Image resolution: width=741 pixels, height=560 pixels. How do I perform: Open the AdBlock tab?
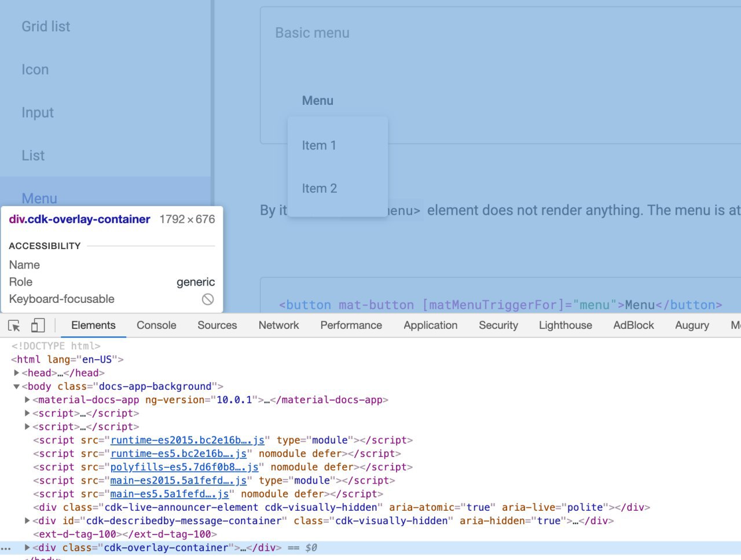(633, 325)
